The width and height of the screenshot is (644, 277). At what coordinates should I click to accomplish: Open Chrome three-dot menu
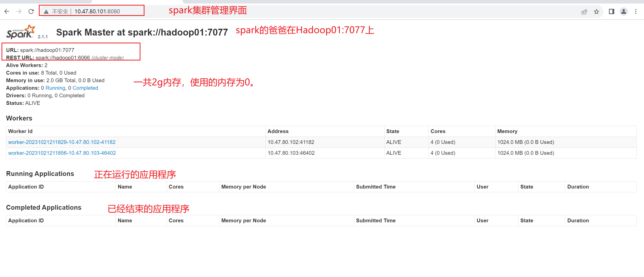636,12
